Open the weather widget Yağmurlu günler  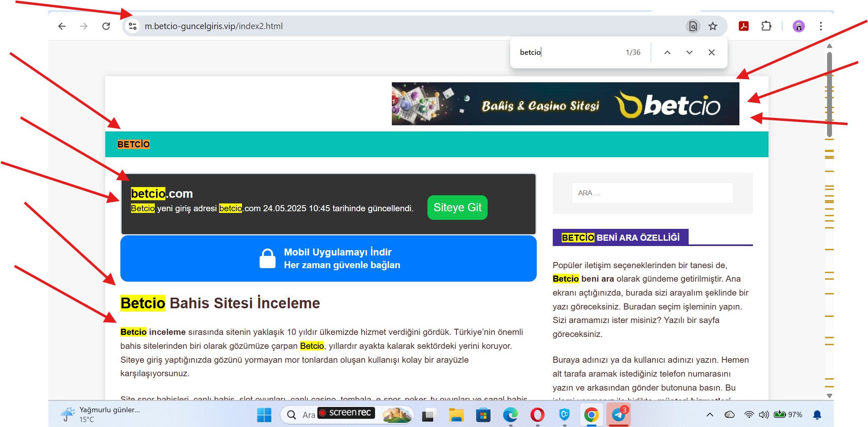(x=100, y=414)
